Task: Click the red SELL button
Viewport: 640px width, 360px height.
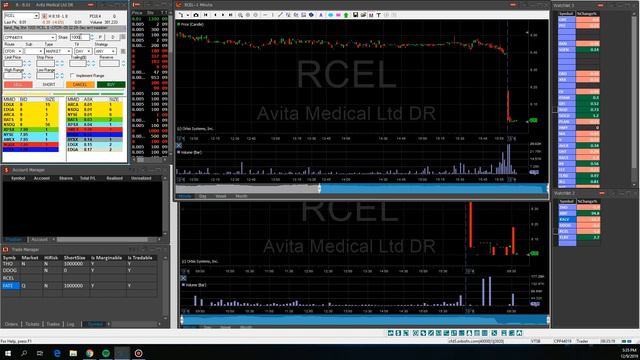Action: click(18, 84)
